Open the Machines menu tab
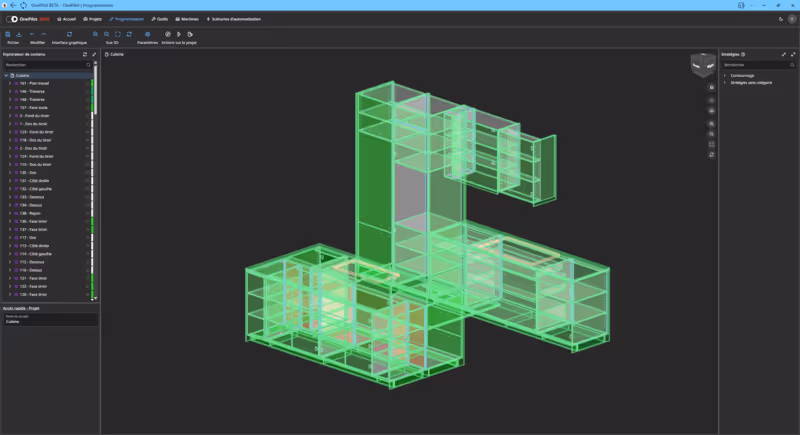Image resolution: width=800 pixels, height=435 pixels. tap(187, 19)
